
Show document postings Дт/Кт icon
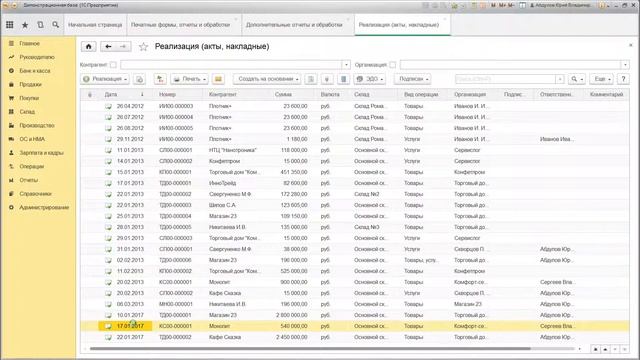(160, 79)
